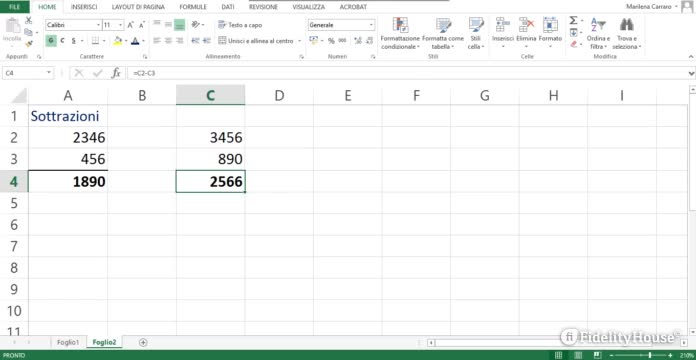696x360 pixels.
Task: Open the Generale number format dropdown
Action: click(x=372, y=25)
